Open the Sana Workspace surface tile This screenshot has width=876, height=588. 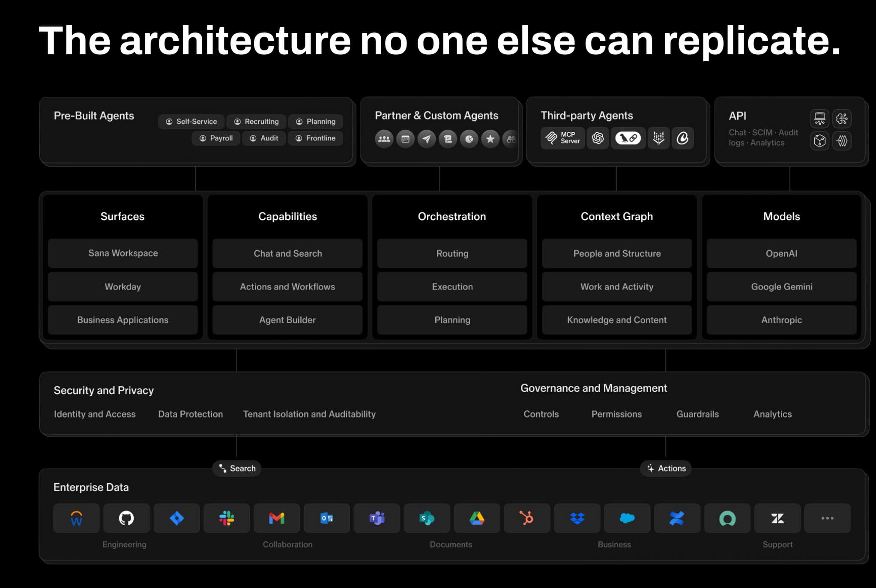tap(123, 253)
